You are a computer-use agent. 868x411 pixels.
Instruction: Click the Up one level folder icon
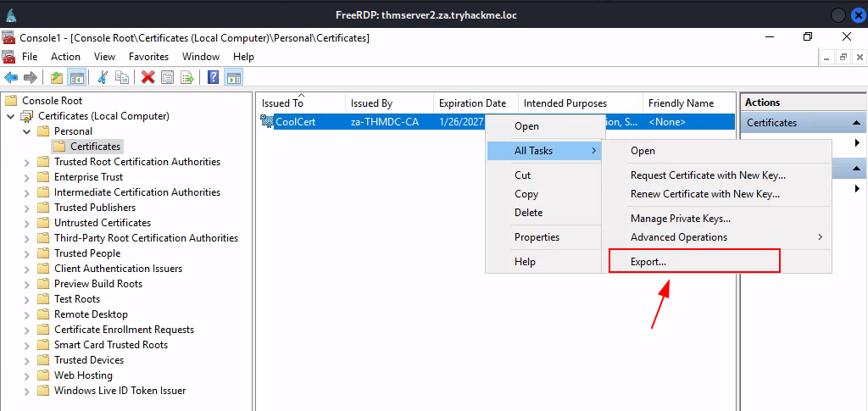[57, 77]
